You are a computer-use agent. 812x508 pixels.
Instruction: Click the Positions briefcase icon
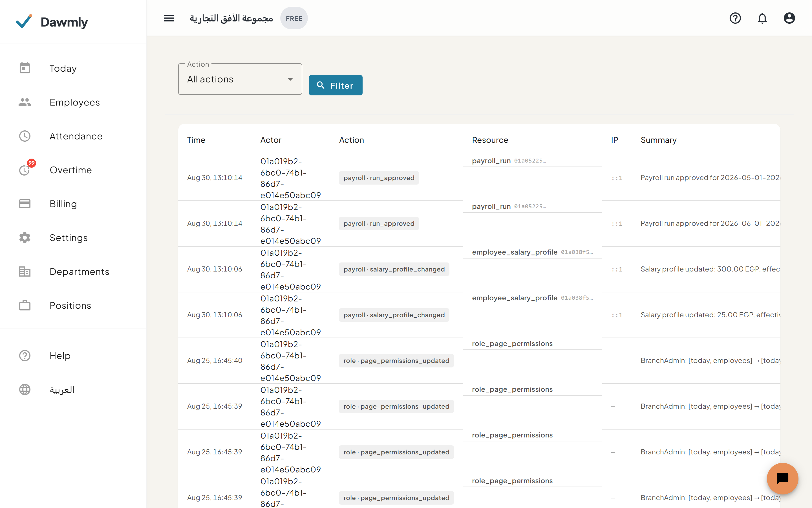click(25, 305)
